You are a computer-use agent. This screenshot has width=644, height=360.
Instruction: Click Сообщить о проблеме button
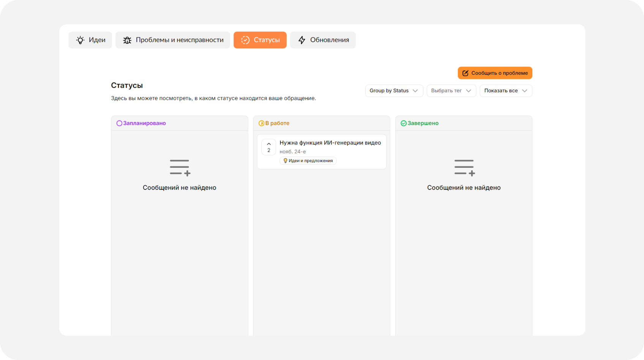(x=495, y=73)
